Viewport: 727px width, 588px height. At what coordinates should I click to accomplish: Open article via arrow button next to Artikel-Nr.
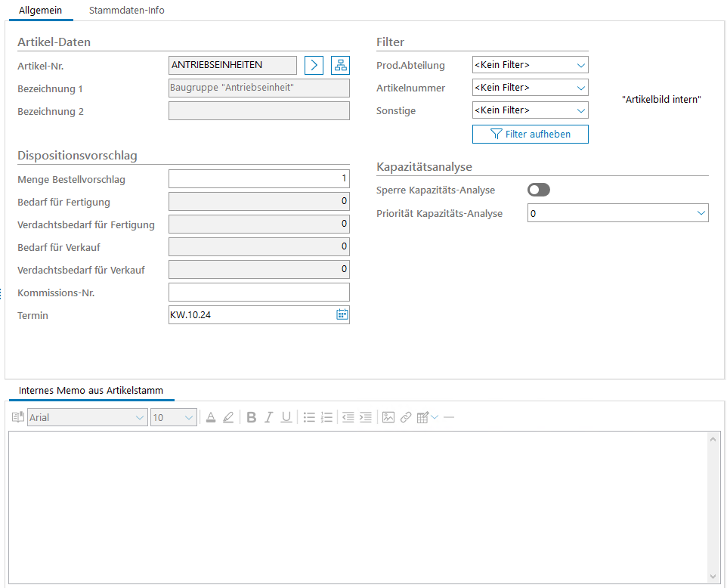click(x=314, y=65)
